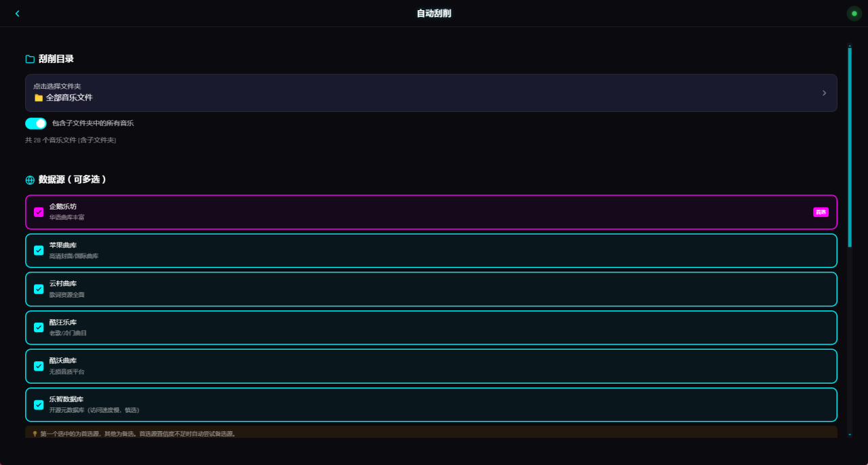
Task: Click the 点击选择文件夹 label
Action: (x=57, y=86)
